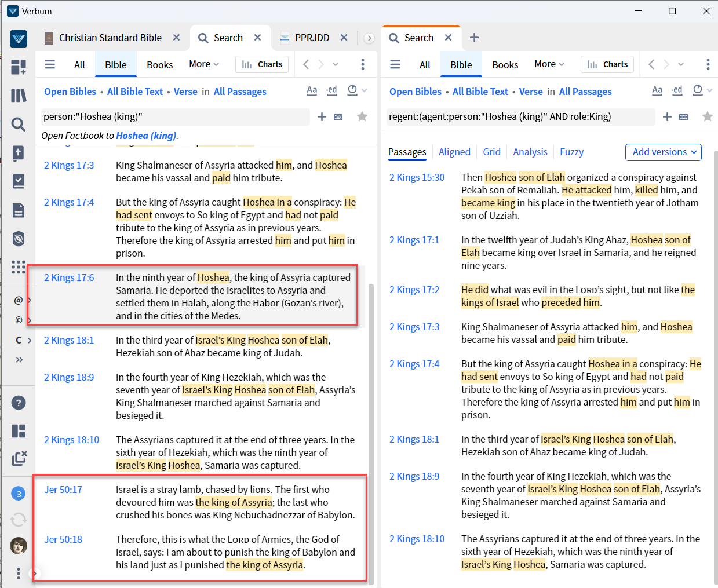Screen dimensions: 718x588
Task: Close PPRJDD tab
Action: (x=344, y=37)
